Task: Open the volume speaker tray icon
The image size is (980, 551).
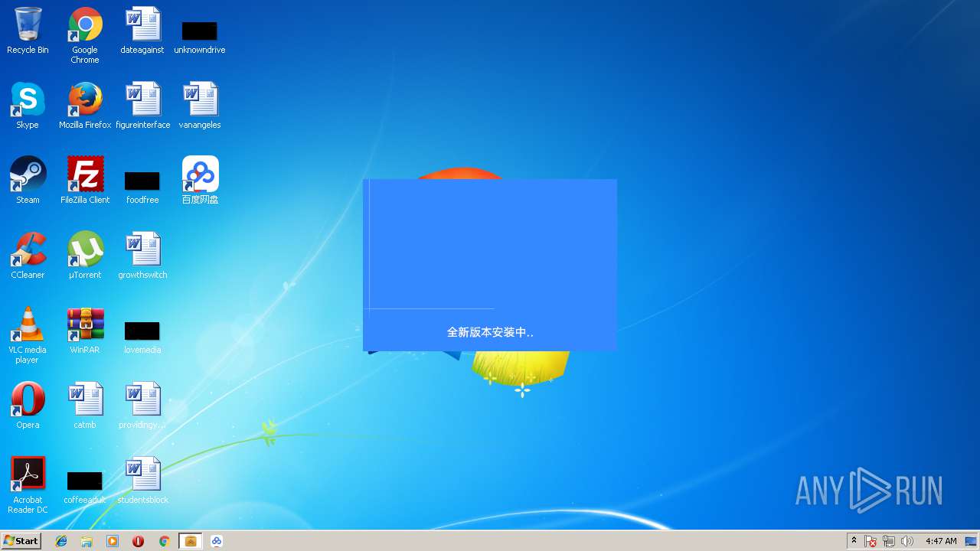Action: tap(907, 541)
